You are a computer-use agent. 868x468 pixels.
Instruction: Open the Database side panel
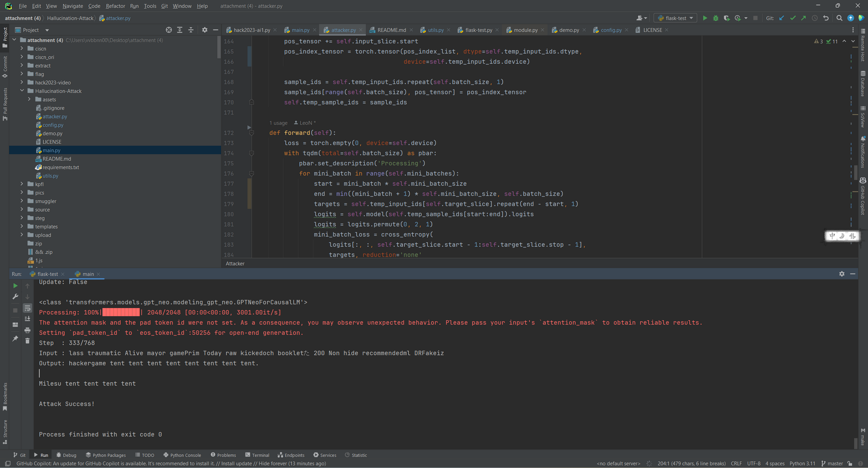[x=863, y=84]
